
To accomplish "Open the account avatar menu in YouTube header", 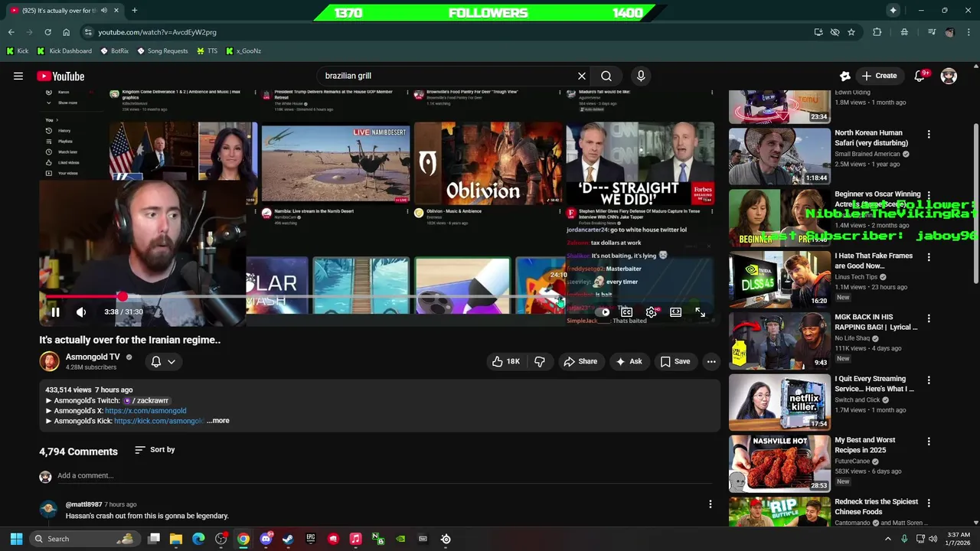I will [949, 76].
